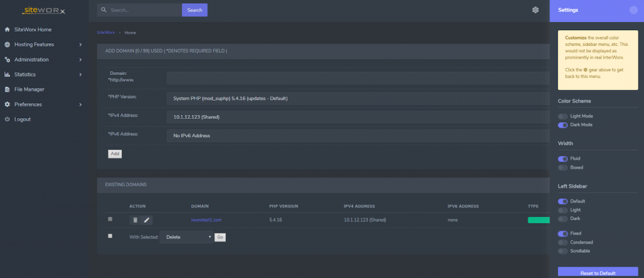Viewport: 644px width, 278px height.
Task: Open settings with the top gear icon
Action: click(535, 10)
